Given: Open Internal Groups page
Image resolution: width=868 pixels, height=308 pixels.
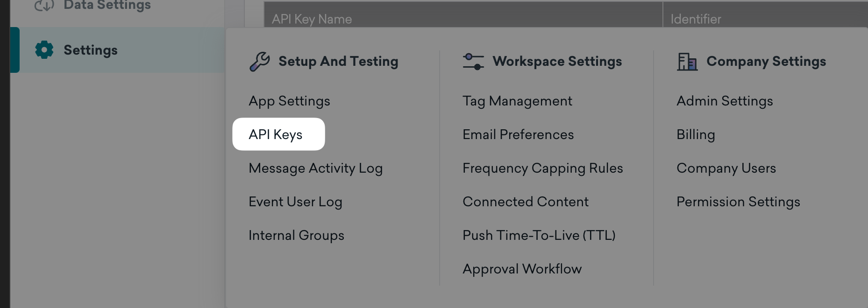Looking at the screenshot, I should click(x=296, y=236).
